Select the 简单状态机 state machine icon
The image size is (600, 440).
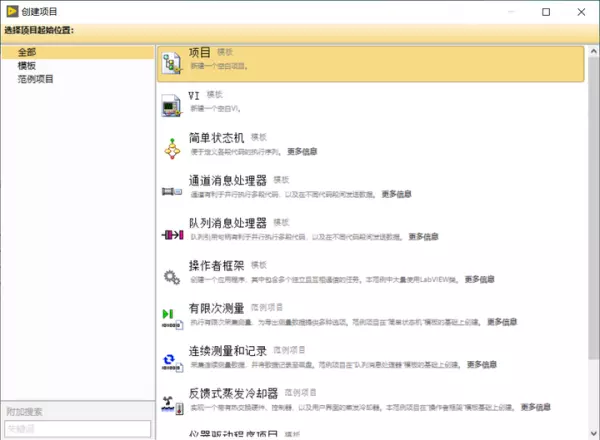[172, 149]
